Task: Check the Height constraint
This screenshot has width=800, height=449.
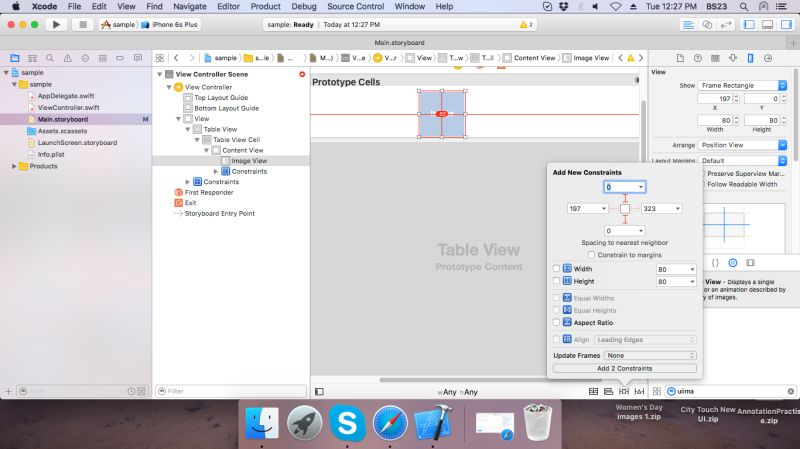Action: [x=557, y=281]
